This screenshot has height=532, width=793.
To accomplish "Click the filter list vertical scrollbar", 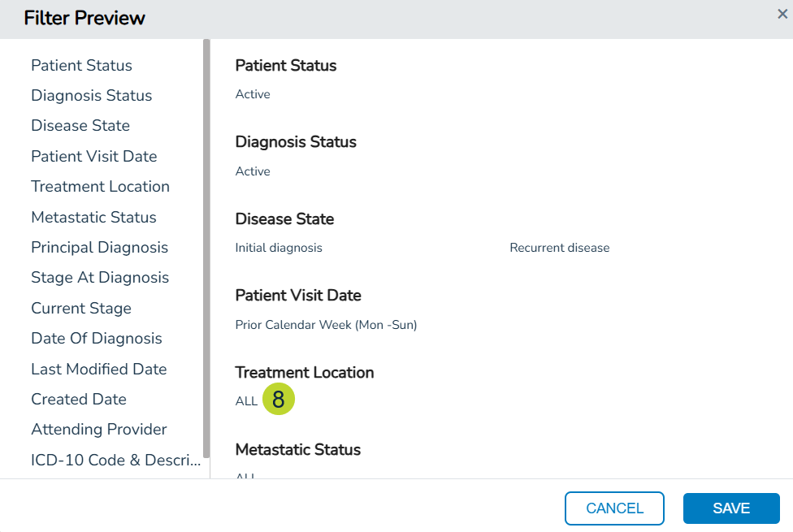I will [206, 244].
